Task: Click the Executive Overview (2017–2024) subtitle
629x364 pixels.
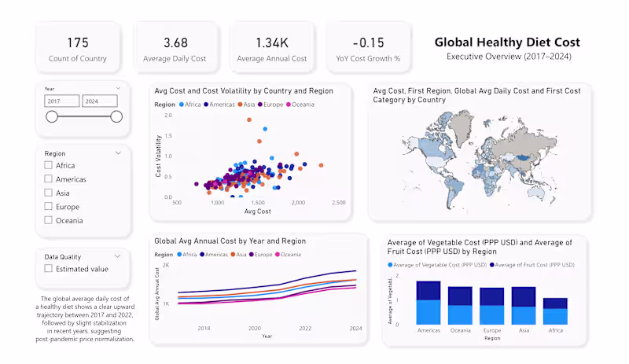Action: (509, 57)
